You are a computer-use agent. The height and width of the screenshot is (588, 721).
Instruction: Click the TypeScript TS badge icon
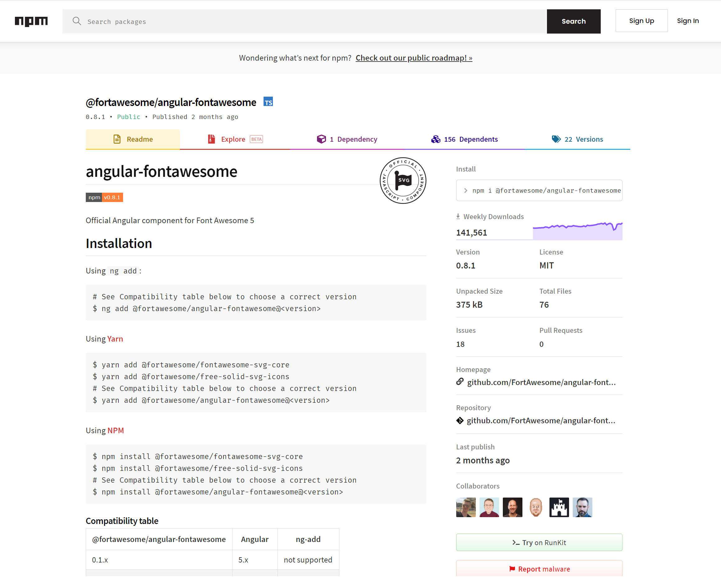click(268, 102)
